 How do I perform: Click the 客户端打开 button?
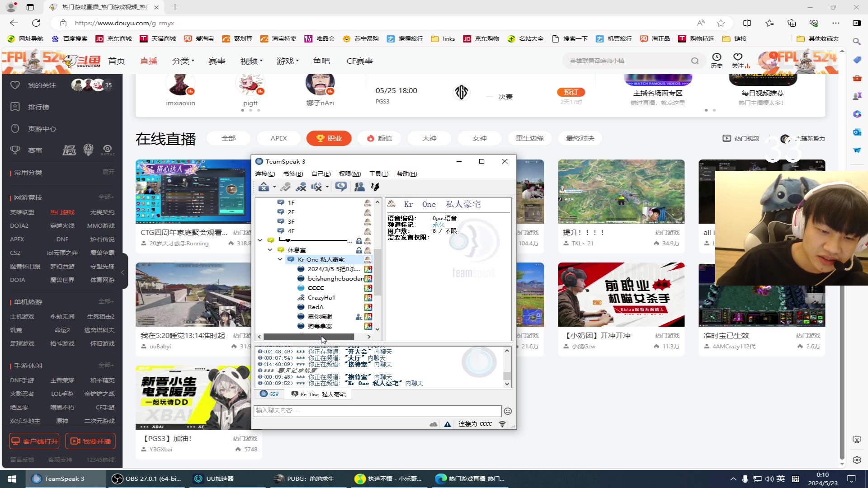click(34, 441)
